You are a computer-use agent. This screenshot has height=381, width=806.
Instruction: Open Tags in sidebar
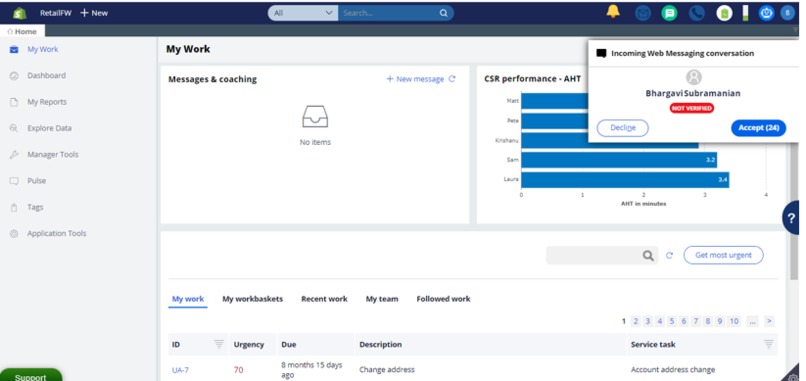35,208
